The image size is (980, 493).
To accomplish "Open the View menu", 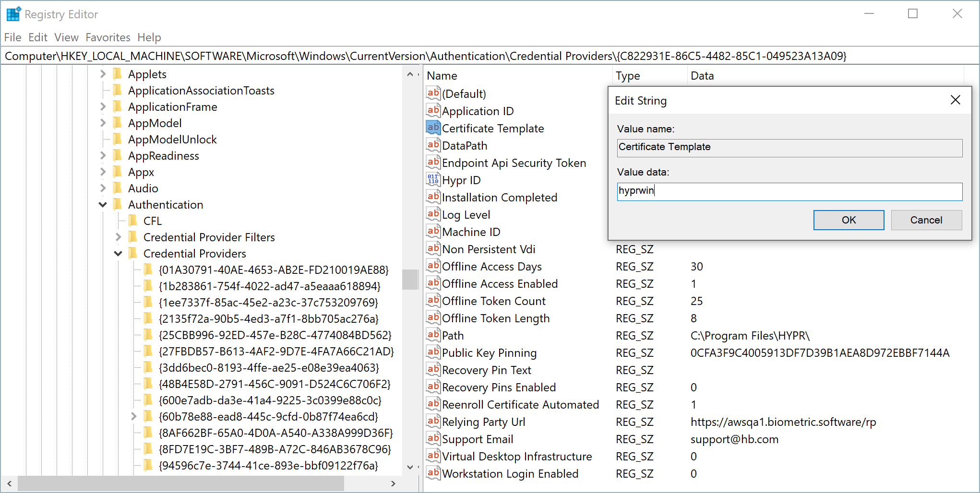I will point(66,37).
